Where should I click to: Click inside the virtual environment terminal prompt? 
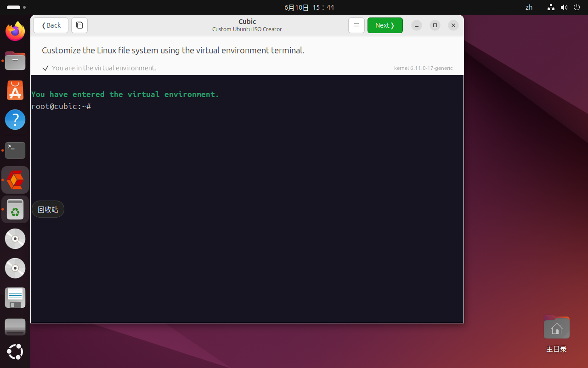(x=61, y=106)
